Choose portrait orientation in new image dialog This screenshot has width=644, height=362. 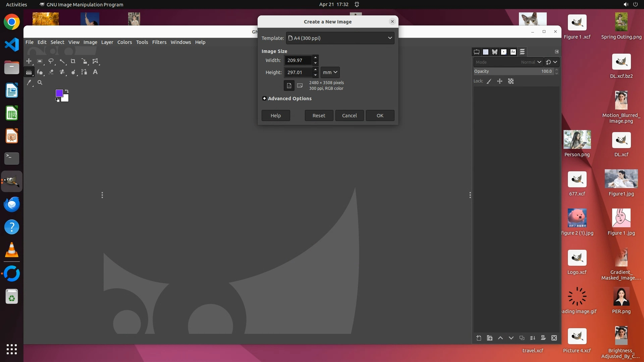coord(289,85)
